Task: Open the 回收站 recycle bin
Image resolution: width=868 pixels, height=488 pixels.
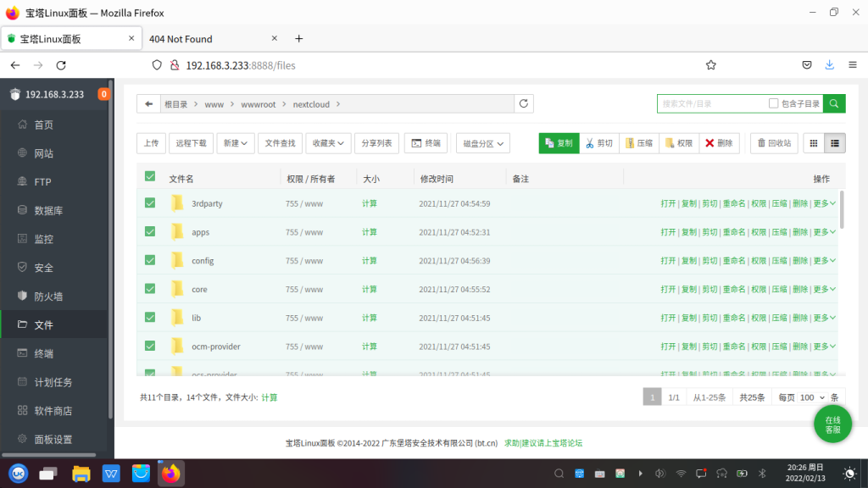Action: point(773,143)
